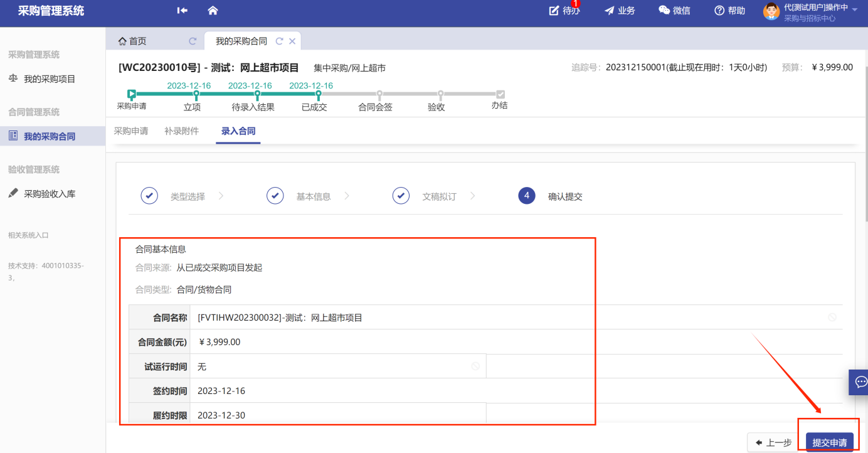The image size is (868, 453).
Task: Open the 待办 to-do notifications
Action: (564, 11)
